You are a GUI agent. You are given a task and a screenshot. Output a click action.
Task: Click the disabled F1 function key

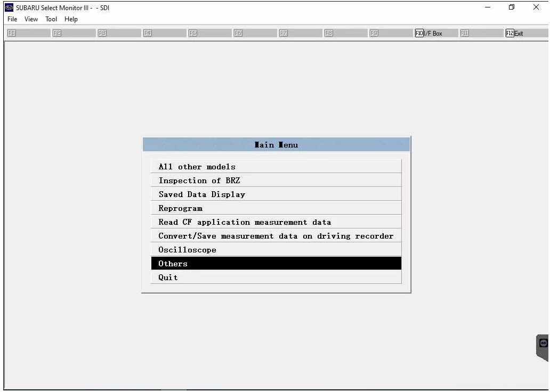click(29, 34)
